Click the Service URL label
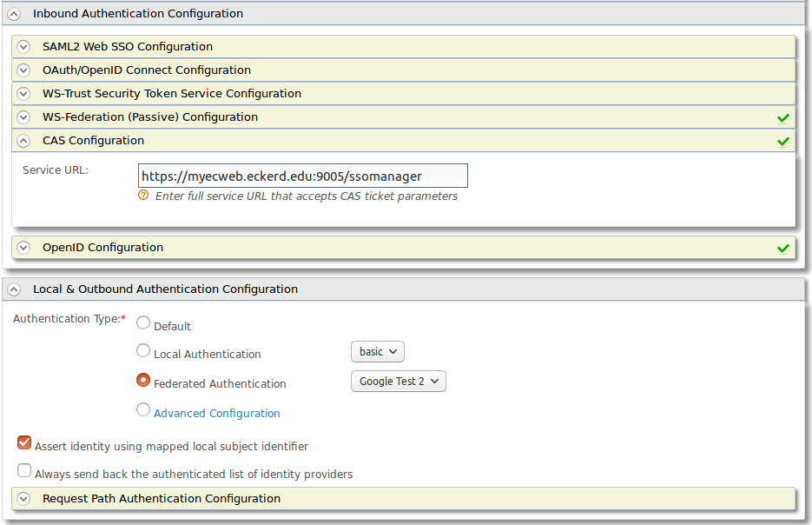This screenshot has width=812, height=525. click(56, 170)
